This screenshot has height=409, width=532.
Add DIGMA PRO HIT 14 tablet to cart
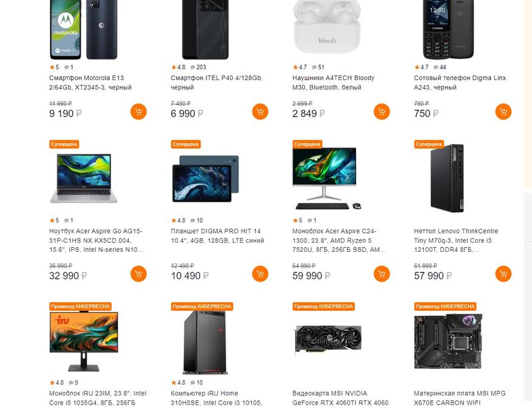pos(260,274)
